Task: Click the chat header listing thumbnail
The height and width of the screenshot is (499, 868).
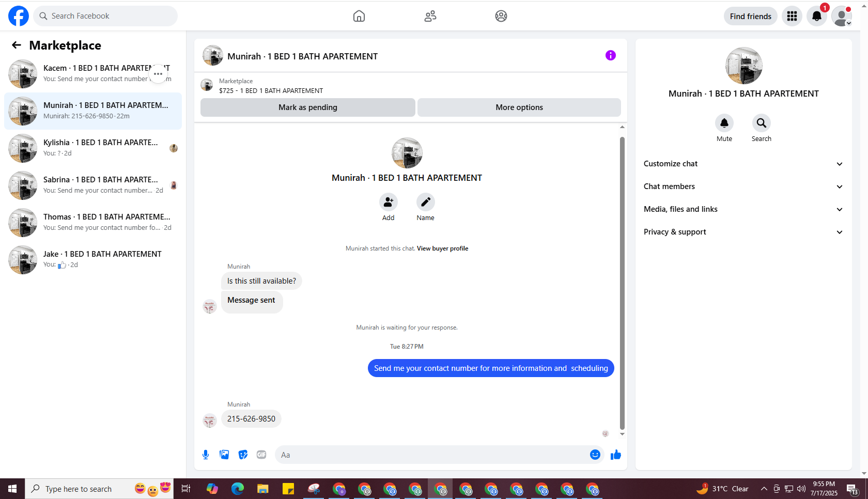Action: coord(212,55)
